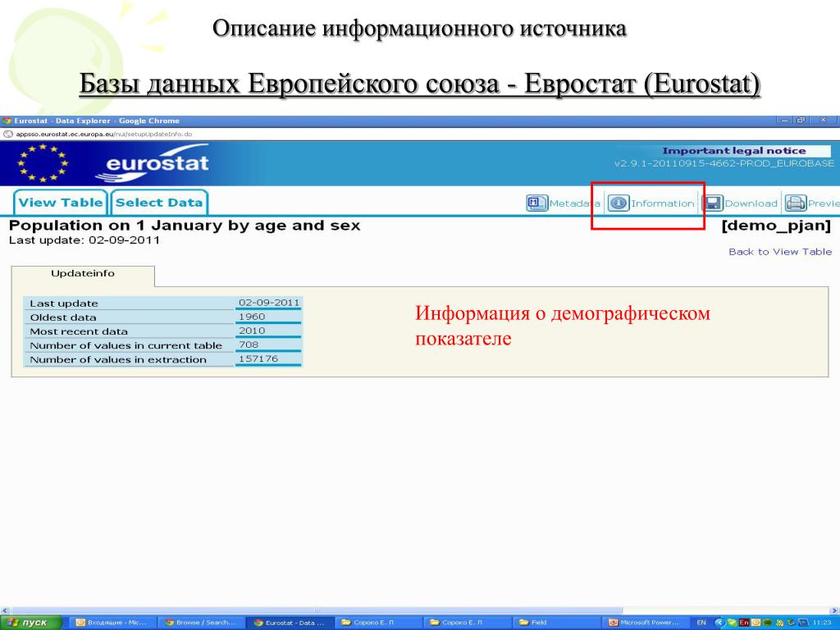
Task: Click the Most recent data value 2010
Action: tap(252, 331)
